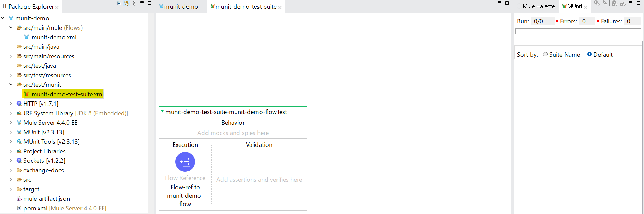
Task: Expand the HTTP [v1.7.1] node
Action: click(x=11, y=103)
